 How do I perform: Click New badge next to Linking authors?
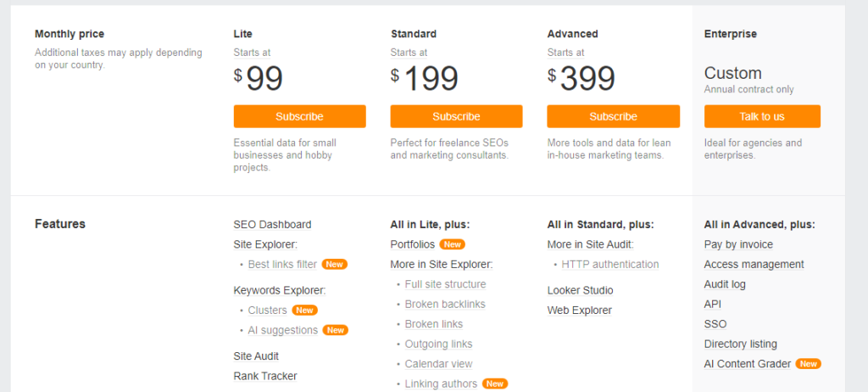495,384
